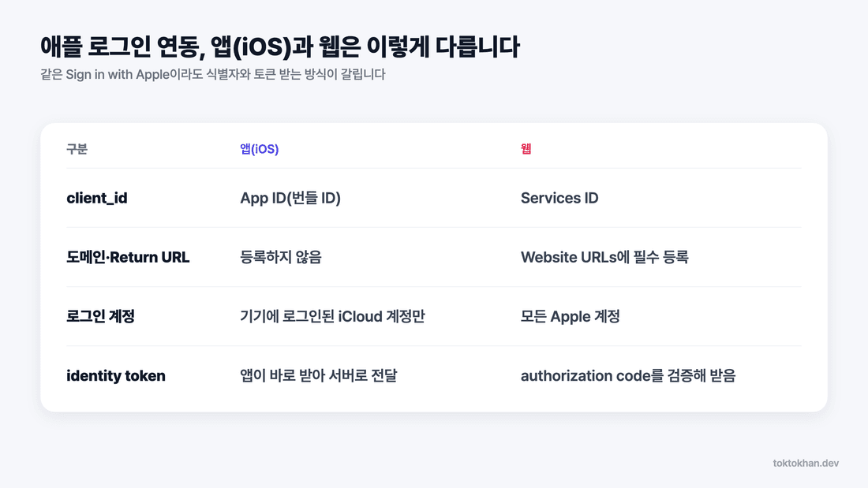Click the 등록하지 않음 cell

click(281, 257)
